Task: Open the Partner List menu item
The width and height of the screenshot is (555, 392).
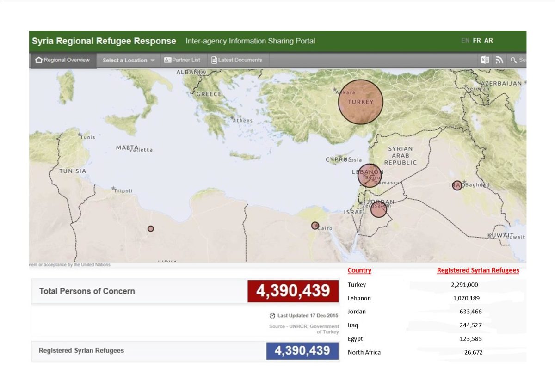Action: pos(182,60)
